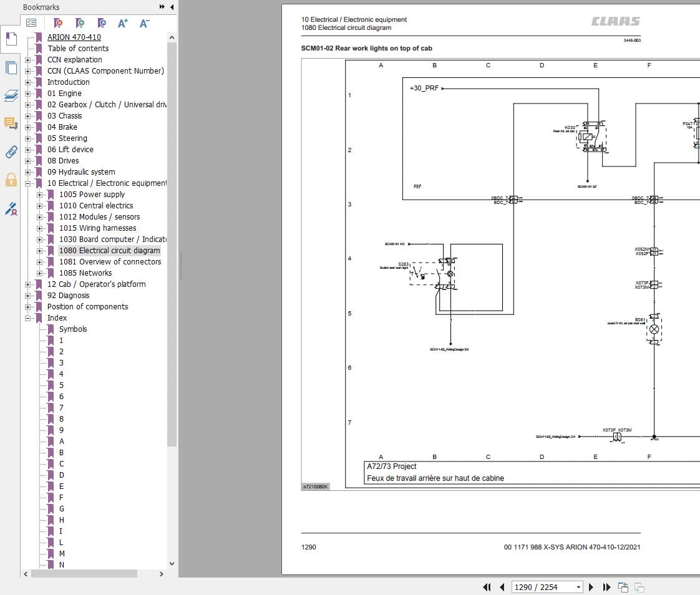Open the page number dropdown arrow

tap(578, 587)
